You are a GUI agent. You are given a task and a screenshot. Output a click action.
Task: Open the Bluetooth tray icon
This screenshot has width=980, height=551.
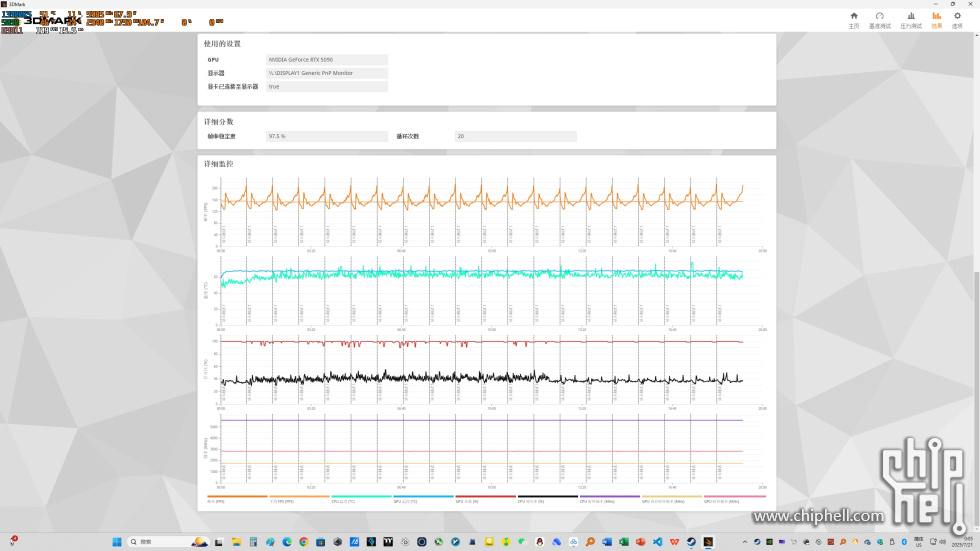tap(904, 542)
